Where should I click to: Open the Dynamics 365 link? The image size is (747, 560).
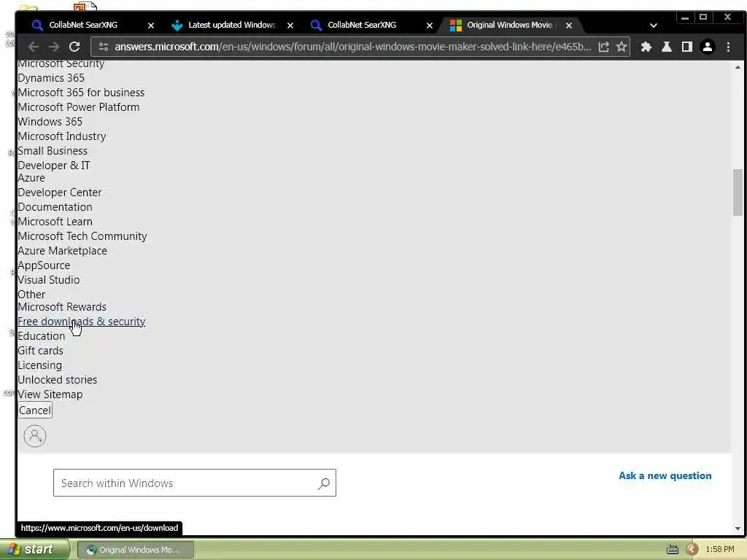(51, 77)
